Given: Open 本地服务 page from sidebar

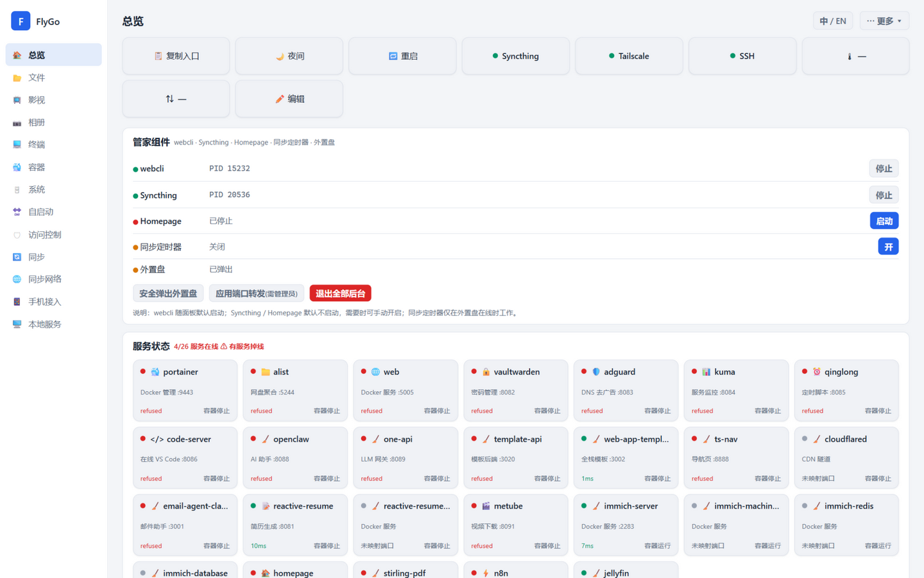Looking at the screenshot, I should point(54,324).
